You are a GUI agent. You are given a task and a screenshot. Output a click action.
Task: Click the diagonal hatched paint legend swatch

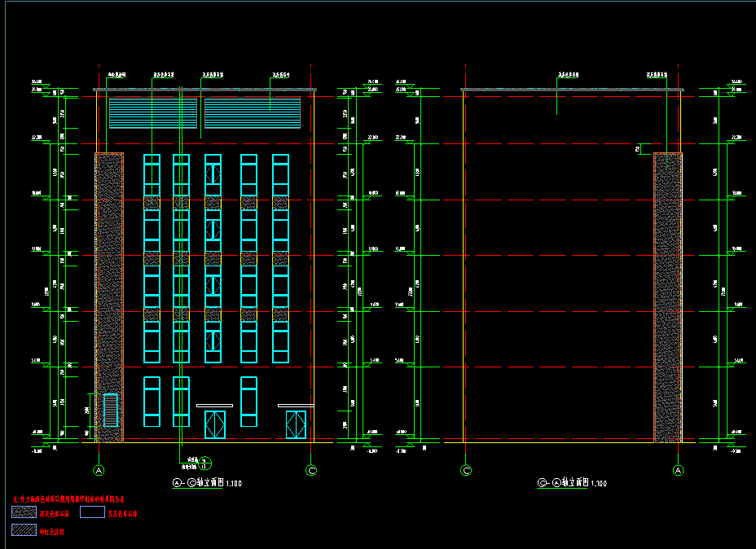[x=24, y=531]
